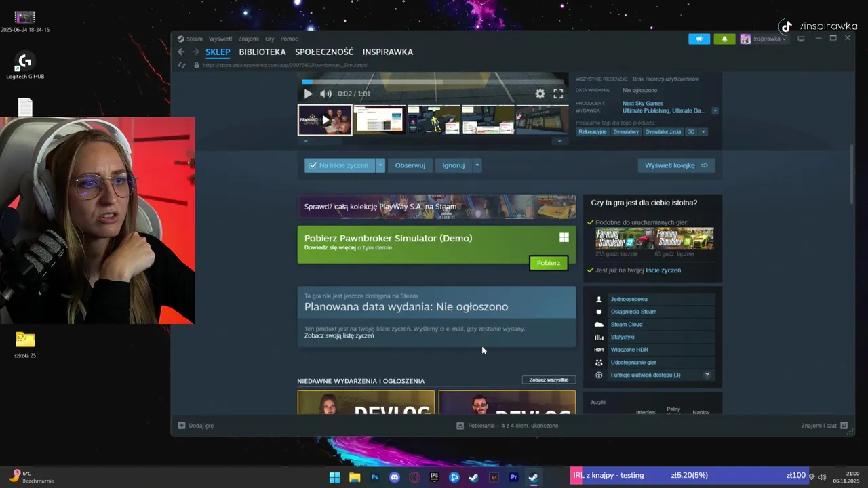This screenshot has width=868, height=488.
Task: Open the Znajomi menu
Action: point(248,39)
